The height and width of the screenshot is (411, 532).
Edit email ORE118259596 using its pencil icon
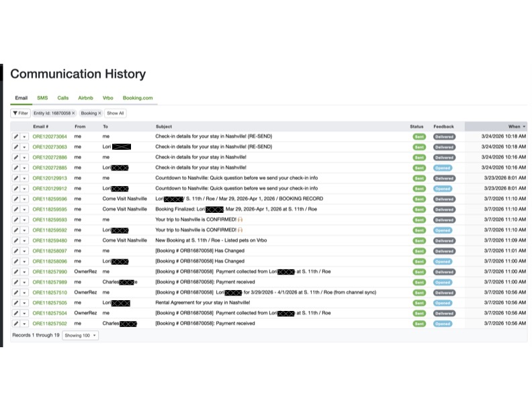click(x=16, y=199)
